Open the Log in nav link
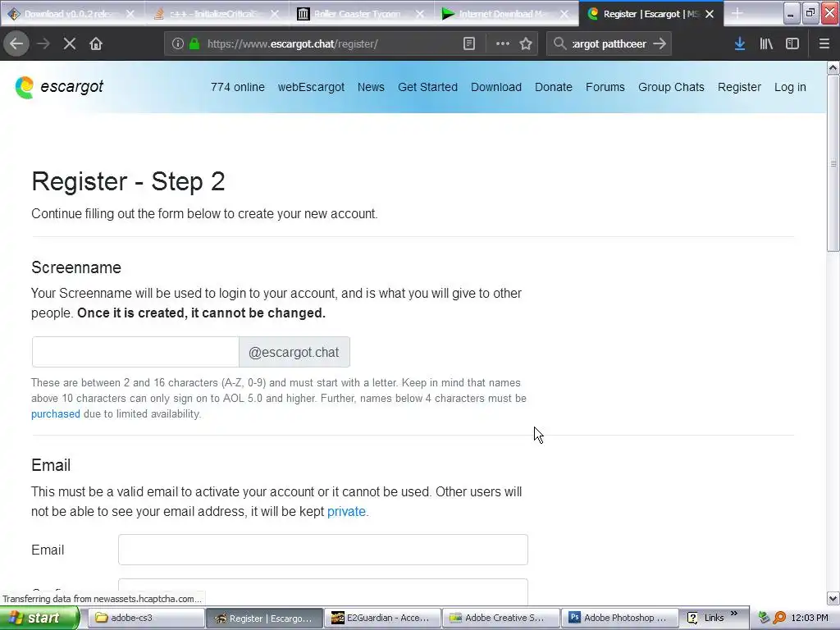Viewport: 840px width, 630px height. (790, 87)
